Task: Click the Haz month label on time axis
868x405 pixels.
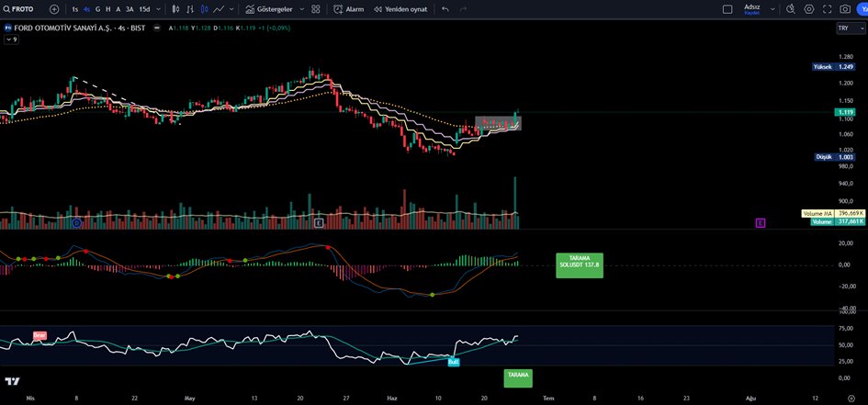Action: (392, 398)
